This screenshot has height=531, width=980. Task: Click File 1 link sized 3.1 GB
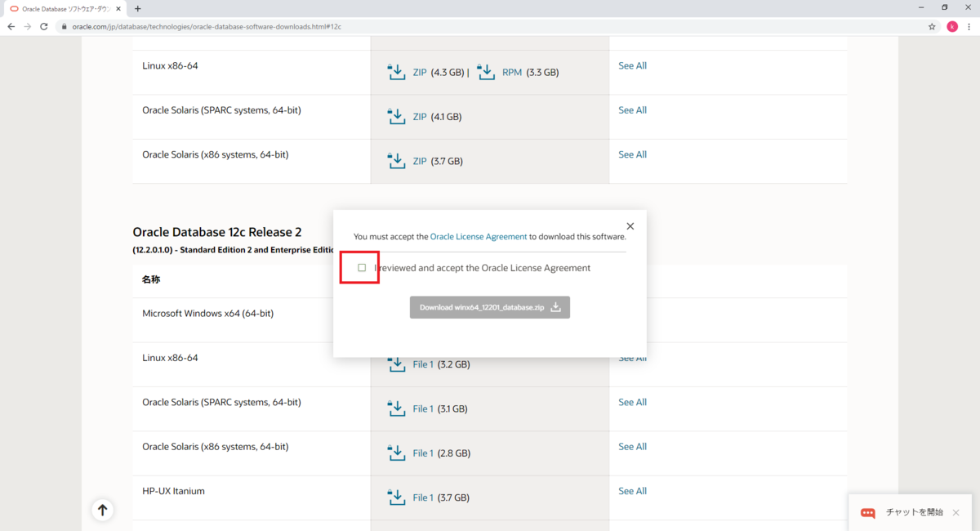tap(423, 408)
